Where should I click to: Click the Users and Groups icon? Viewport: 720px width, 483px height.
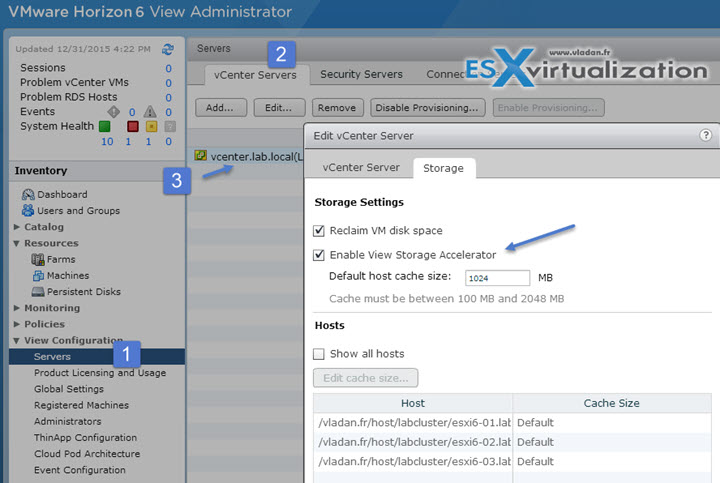pyautogui.click(x=28, y=210)
